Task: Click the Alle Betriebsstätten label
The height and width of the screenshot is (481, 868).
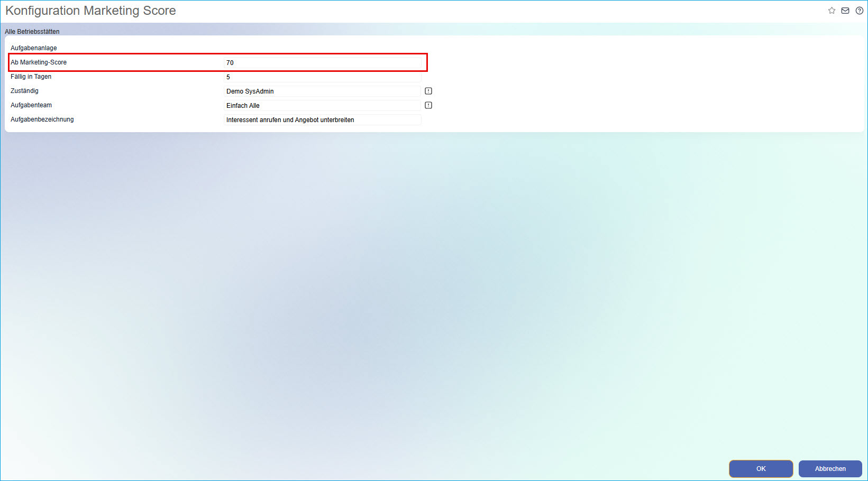Action: click(32, 31)
